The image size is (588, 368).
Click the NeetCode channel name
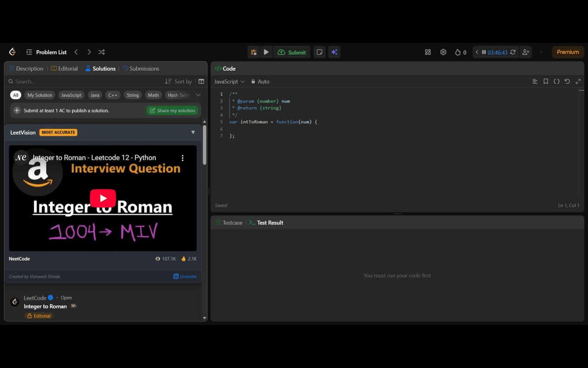(19, 259)
